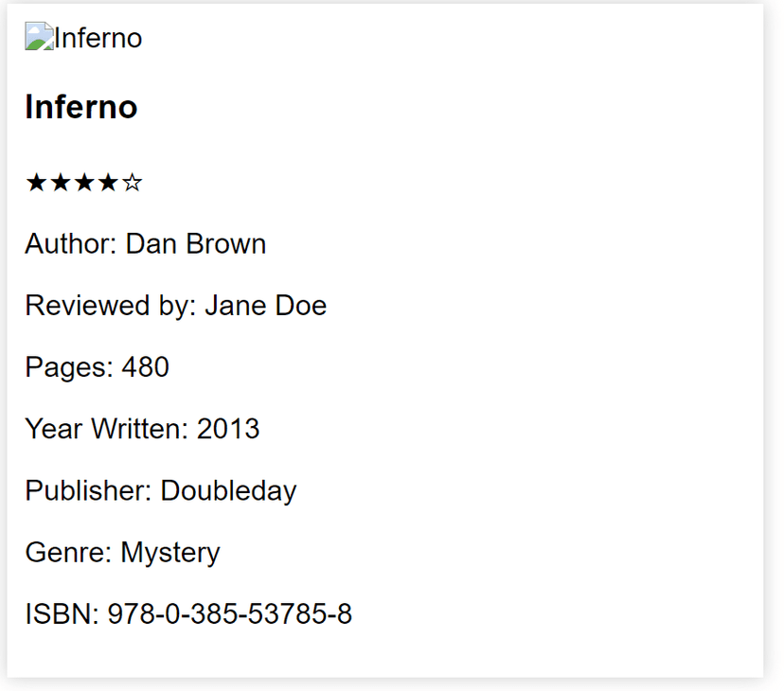Click the empty fifth rating star
This screenshot has height=691, width=784.
[x=133, y=183]
